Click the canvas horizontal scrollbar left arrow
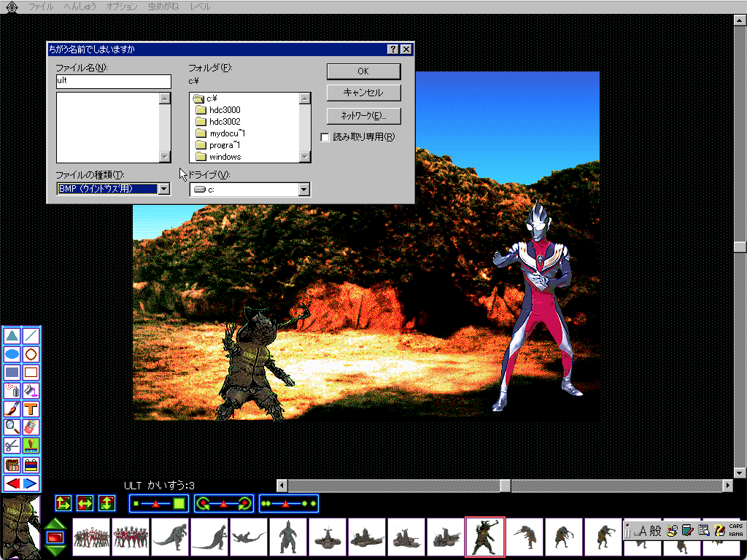Screen dimensions: 747x560 [282, 485]
